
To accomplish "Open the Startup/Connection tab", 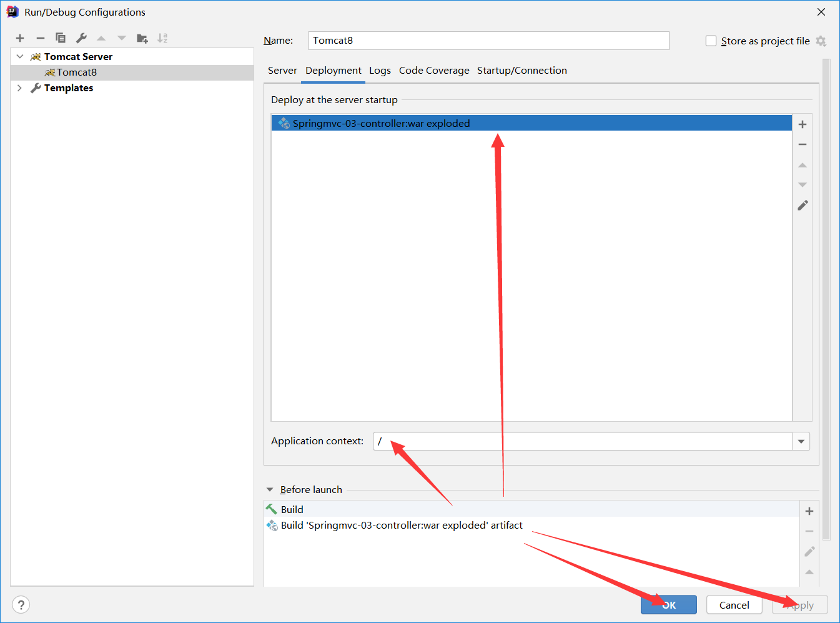I will click(x=522, y=71).
